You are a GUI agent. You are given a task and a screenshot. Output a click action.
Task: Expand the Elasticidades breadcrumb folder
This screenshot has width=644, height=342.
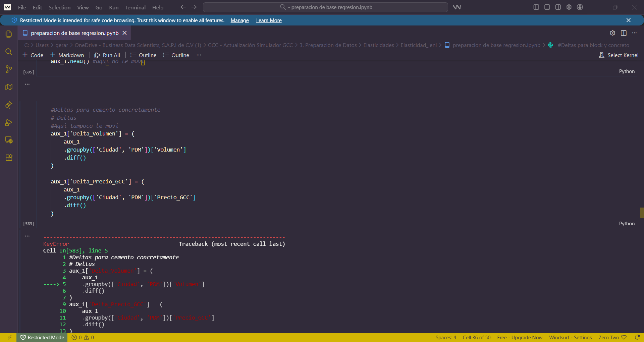[378, 45]
